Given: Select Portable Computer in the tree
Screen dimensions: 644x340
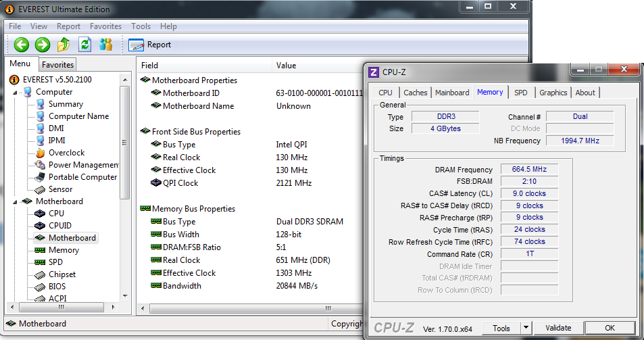Looking at the screenshot, I should 82,177.
